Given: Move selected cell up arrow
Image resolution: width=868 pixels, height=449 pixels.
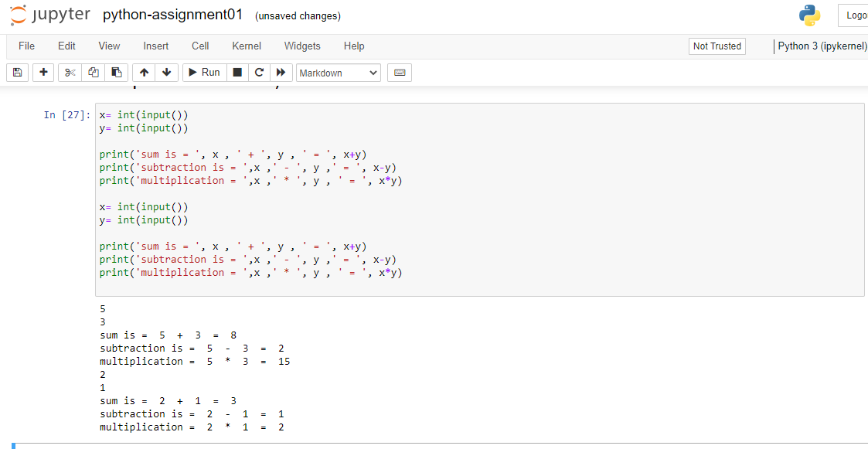Looking at the screenshot, I should pyautogui.click(x=144, y=73).
